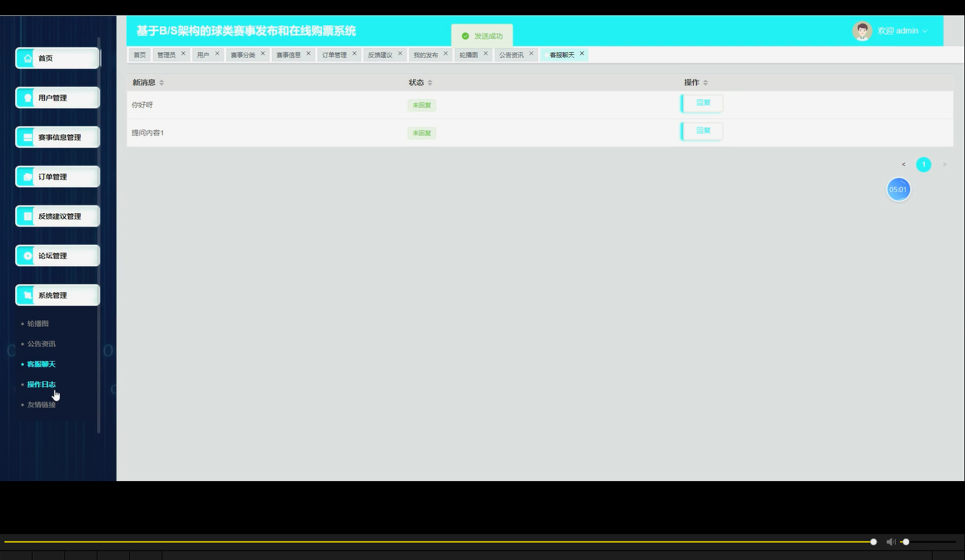Switch to the 轮播图 tab
This screenshot has height=560, width=965.
click(x=468, y=55)
